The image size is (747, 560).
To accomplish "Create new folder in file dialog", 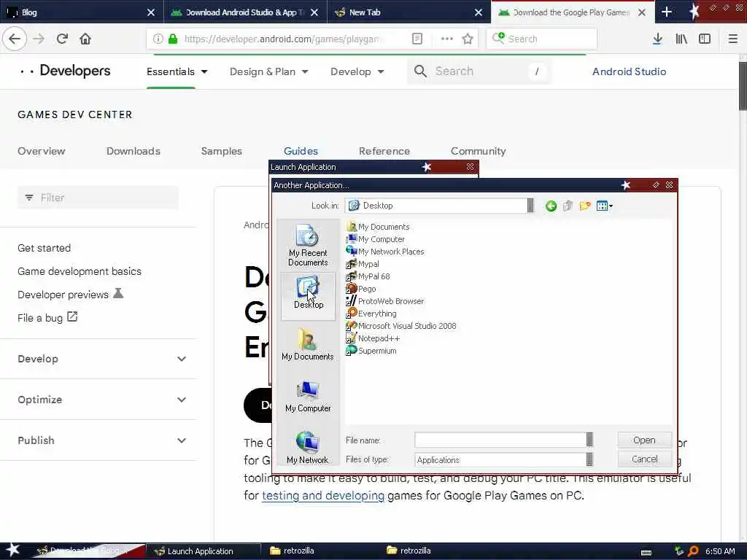I will [x=584, y=206].
